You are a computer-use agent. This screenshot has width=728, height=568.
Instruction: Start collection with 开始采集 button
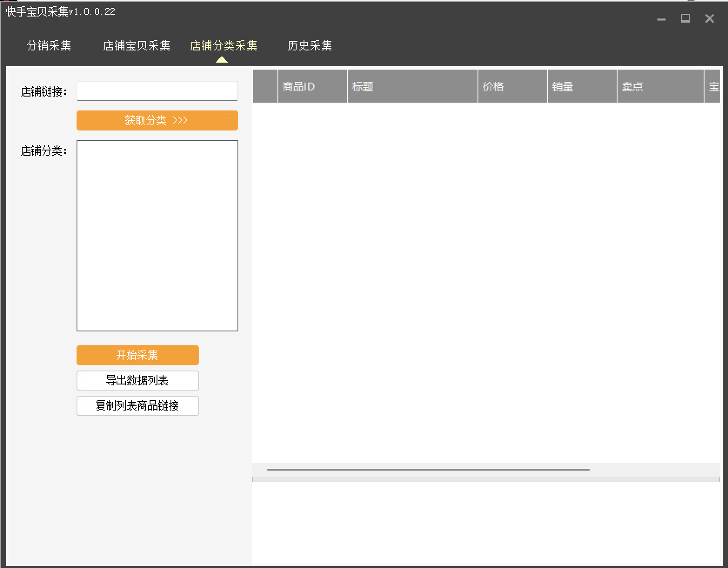(x=138, y=355)
